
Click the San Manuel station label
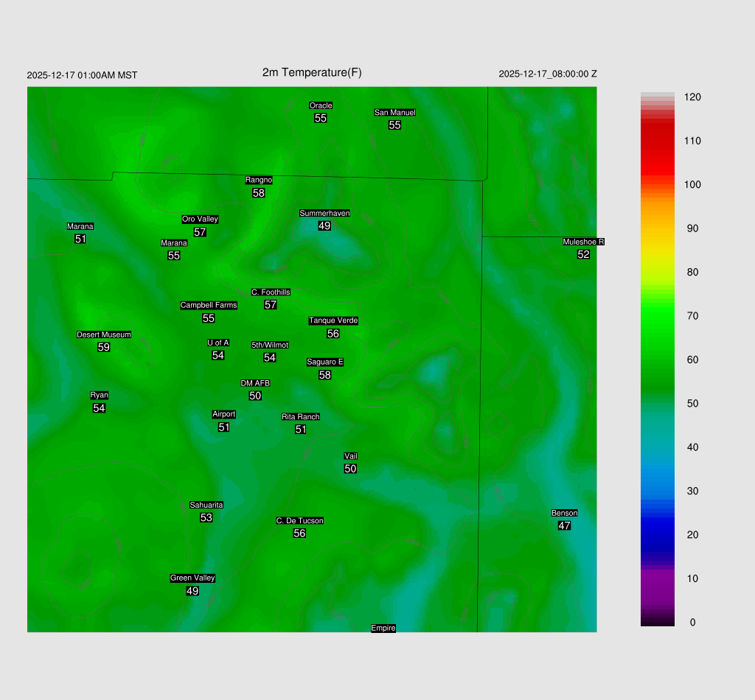tap(394, 113)
